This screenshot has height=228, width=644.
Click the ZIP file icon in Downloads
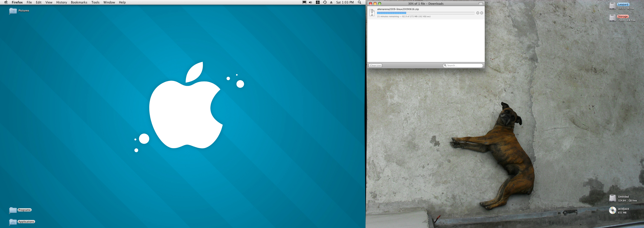372,12
